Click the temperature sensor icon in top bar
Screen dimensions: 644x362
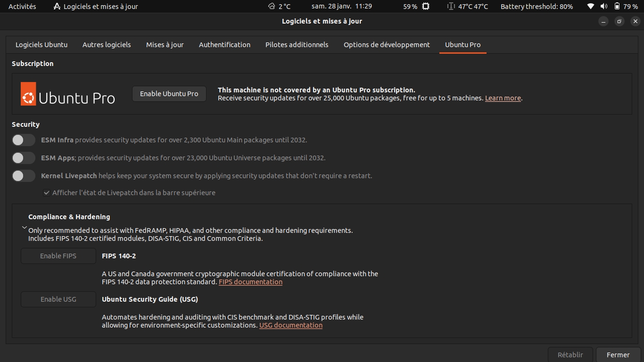451,7
